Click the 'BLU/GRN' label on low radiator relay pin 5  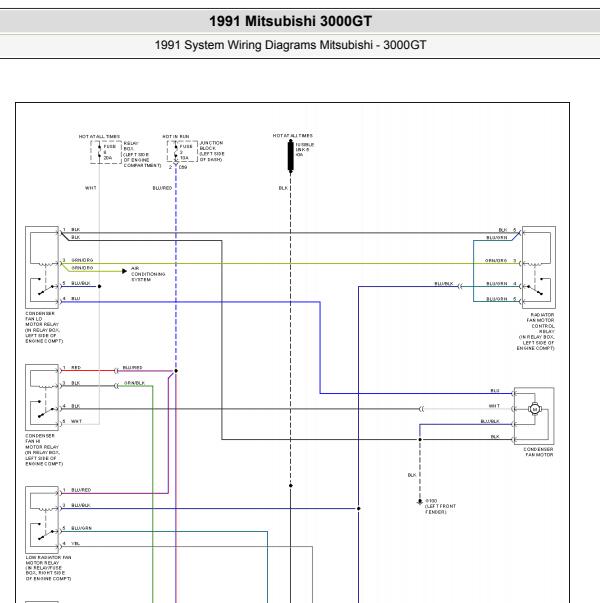coord(81,528)
